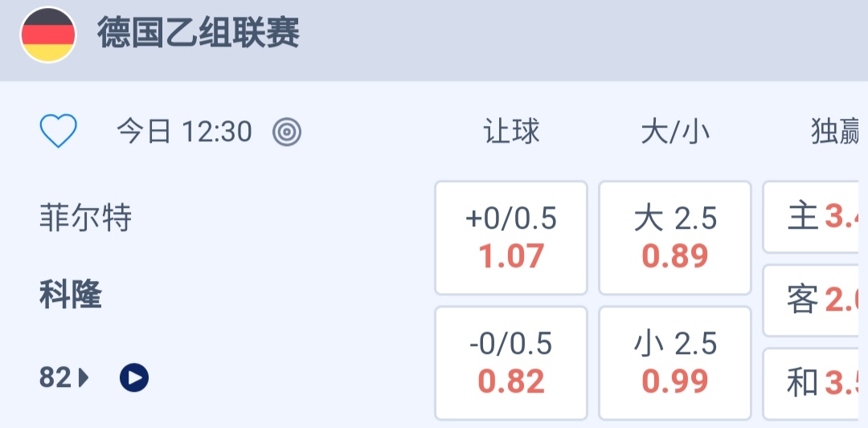The image size is (868, 428).
Task: Open the 菲尔特 team details
Action: [x=85, y=218]
